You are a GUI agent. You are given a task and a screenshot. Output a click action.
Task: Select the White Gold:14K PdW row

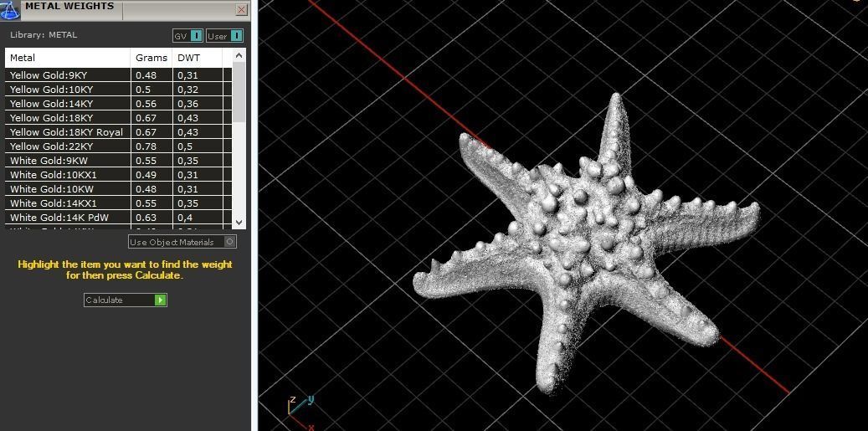pos(119,218)
